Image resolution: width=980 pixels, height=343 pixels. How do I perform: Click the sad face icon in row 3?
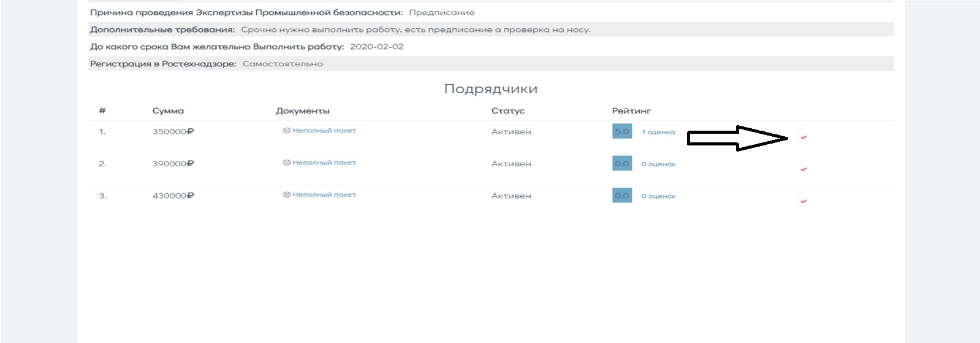coord(286,195)
